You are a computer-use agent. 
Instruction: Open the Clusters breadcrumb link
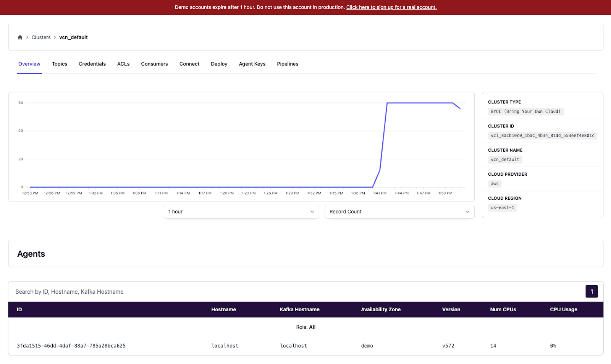pos(41,37)
